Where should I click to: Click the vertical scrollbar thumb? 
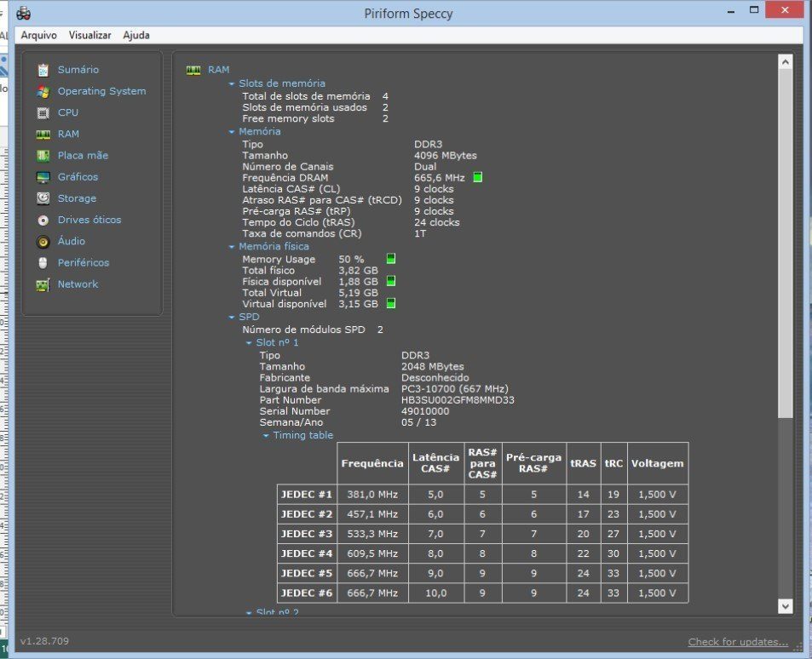coord(786,243)
